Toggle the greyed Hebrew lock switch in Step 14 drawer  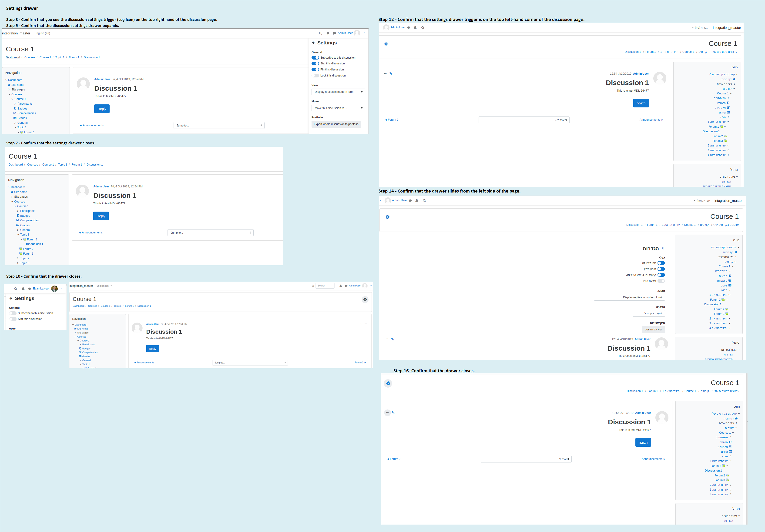coord(661,281)
